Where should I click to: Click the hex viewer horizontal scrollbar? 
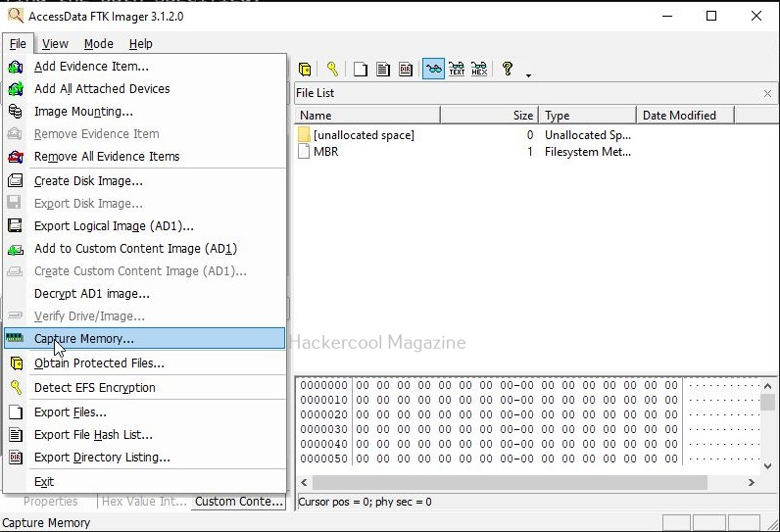pos(510,482)
